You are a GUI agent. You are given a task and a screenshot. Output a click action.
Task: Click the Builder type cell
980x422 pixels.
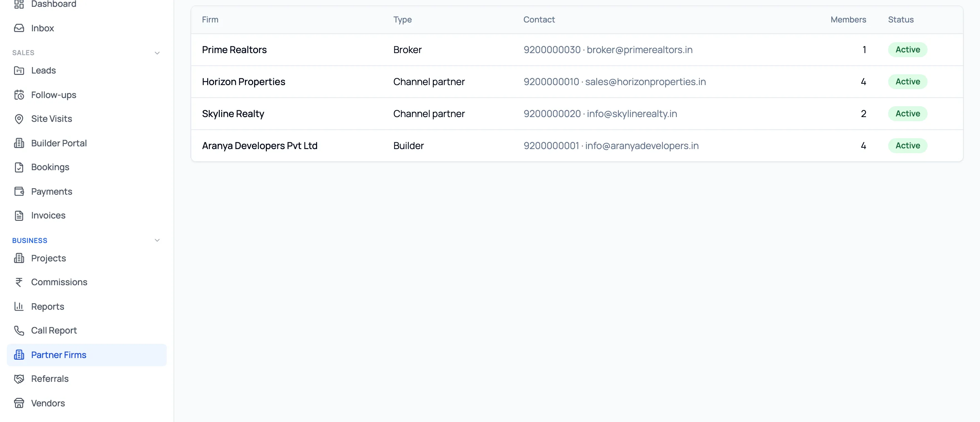click(x=409, y=145)
